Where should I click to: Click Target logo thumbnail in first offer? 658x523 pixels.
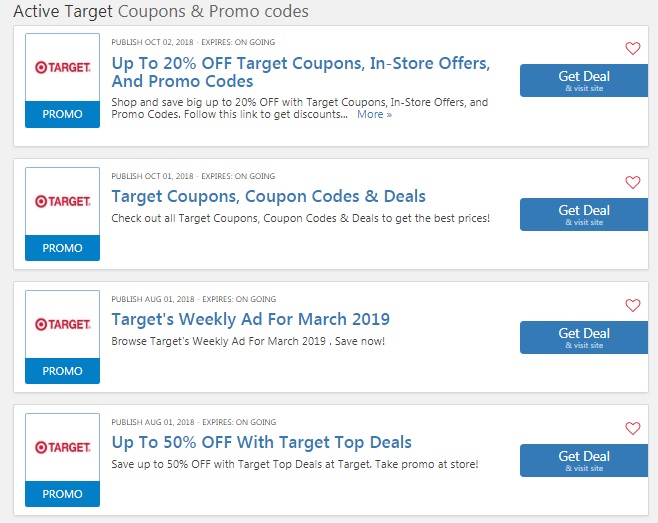(63, 67)
